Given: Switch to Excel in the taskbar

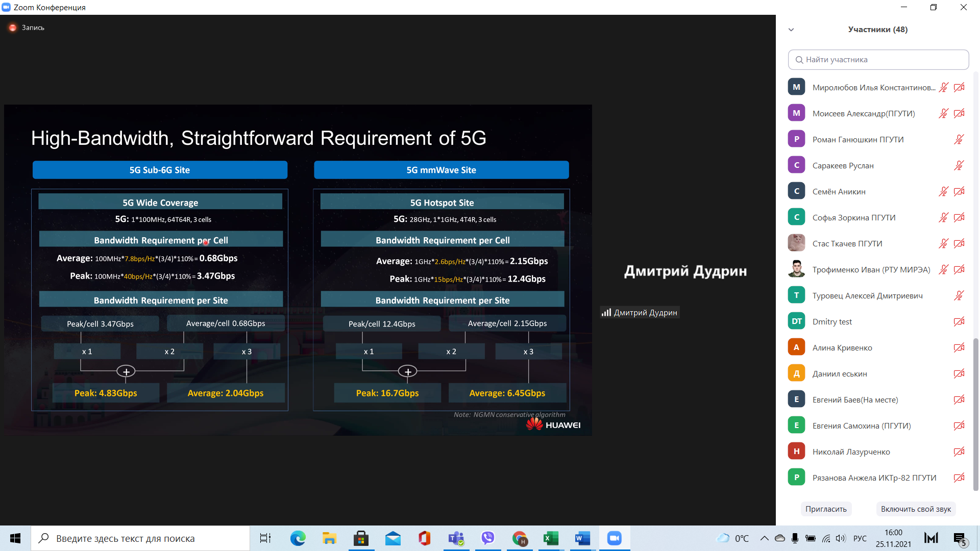Looking at the screenshot, I should [x=551, y=538].
